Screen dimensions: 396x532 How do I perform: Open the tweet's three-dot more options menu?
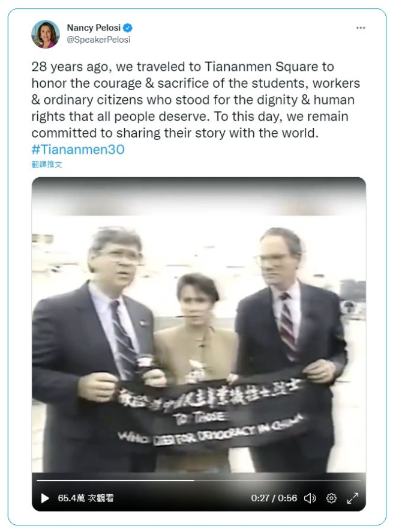tap(361, 28)
